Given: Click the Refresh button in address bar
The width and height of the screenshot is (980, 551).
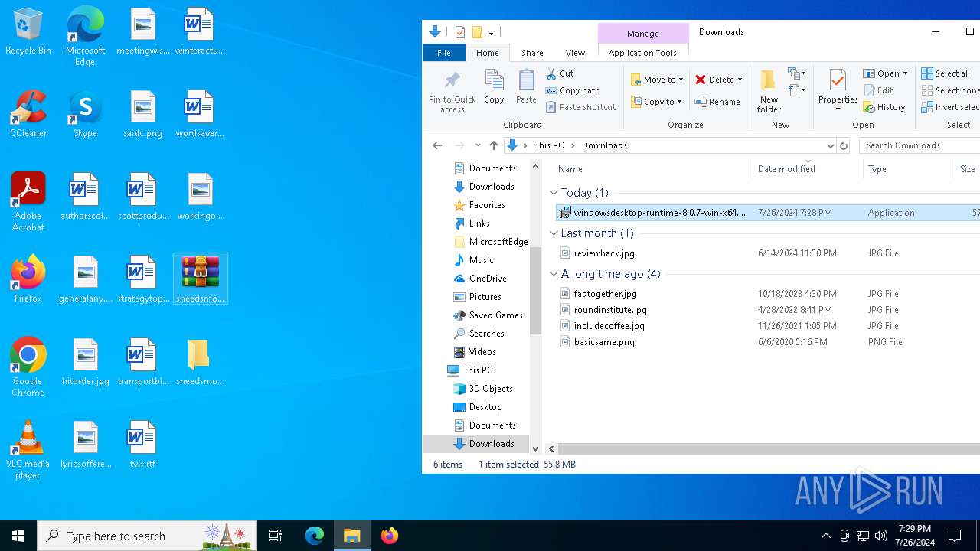Looking at the screenshot, I should [x=844, y=145].
